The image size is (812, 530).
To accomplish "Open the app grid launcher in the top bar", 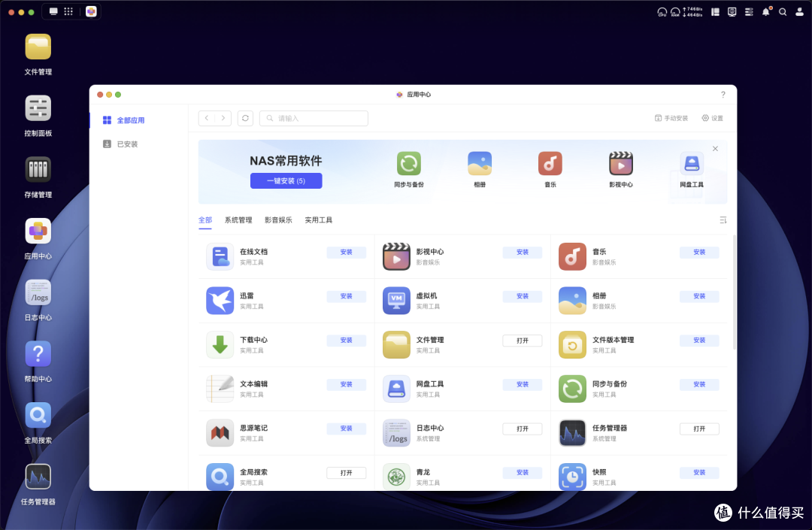I will [x=68, y=11].
